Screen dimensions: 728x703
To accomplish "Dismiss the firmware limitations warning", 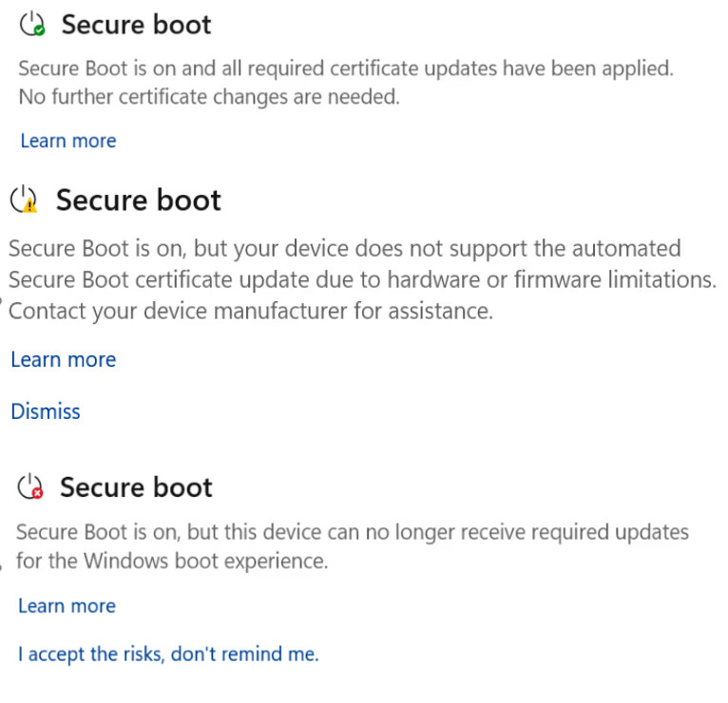I will point(45,411).
